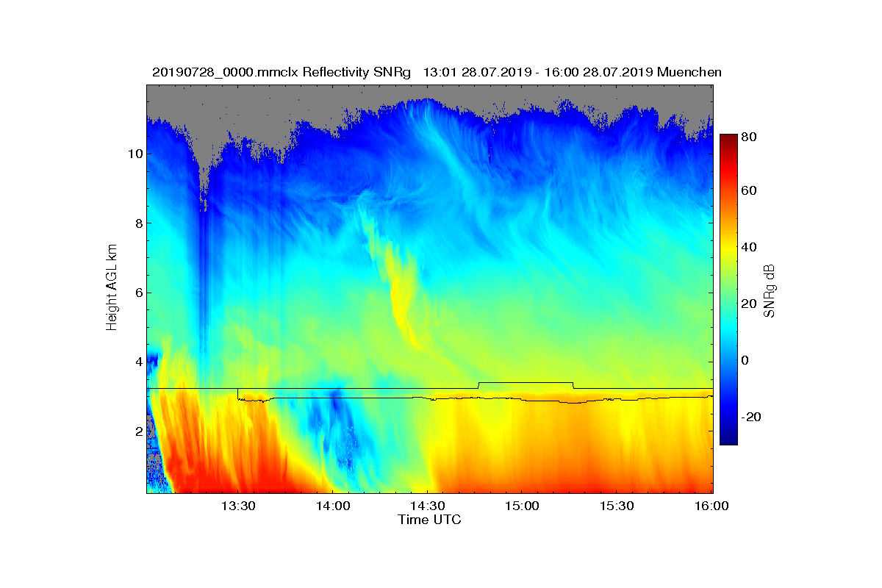Click the 'Height AGL km' y-axis label

(112, 289)
